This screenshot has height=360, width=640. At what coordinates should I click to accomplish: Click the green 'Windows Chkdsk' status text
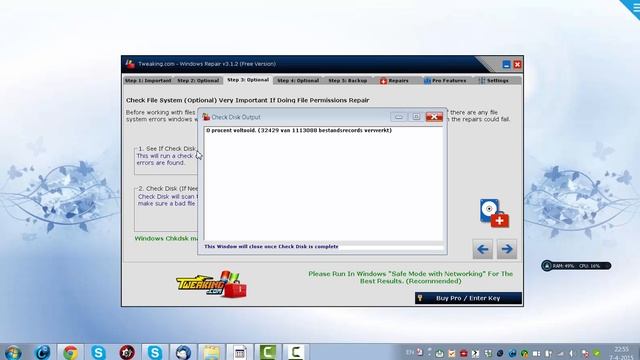[166, 238]
